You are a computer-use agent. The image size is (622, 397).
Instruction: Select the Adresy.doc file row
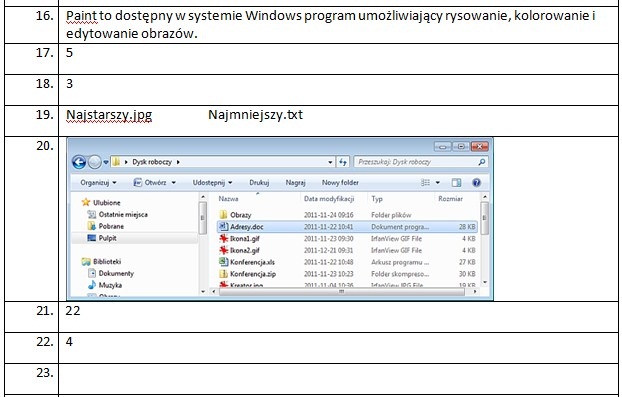tap(347, 227)
